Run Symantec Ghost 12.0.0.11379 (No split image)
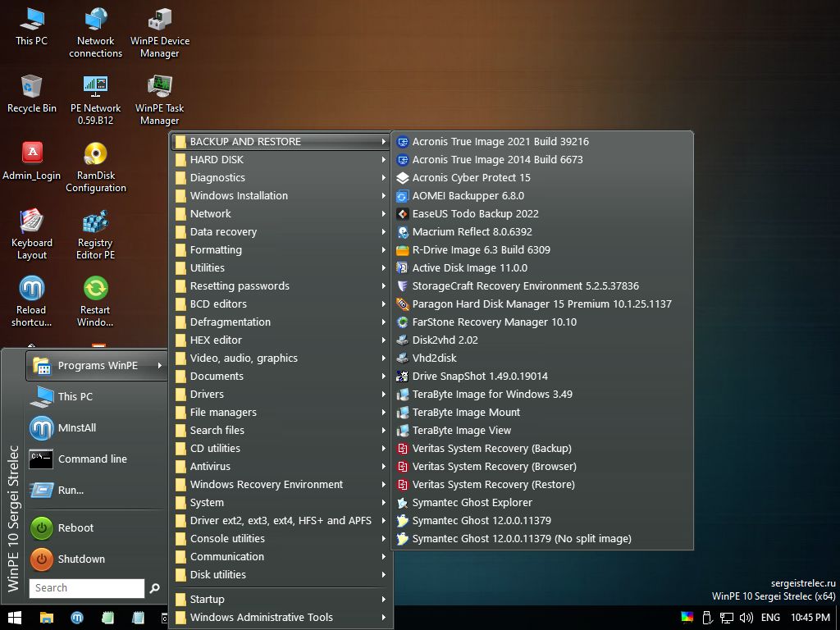The height and width of the screenshot is (630, 840). (x=542, y=538)
